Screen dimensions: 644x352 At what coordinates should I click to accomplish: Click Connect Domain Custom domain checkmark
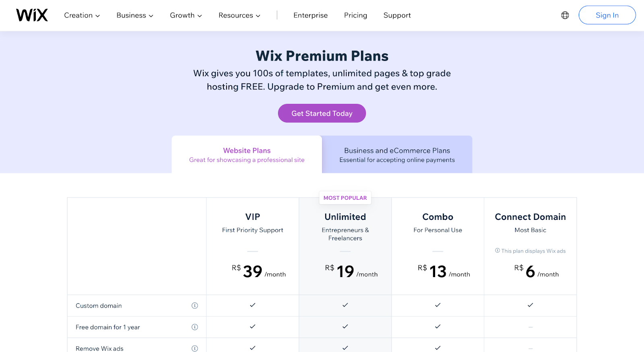tap(530, 305)
